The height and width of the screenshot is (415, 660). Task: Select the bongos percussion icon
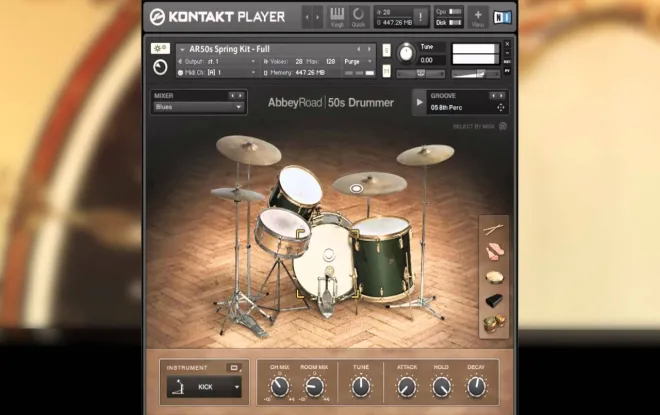tap(493, 324)
